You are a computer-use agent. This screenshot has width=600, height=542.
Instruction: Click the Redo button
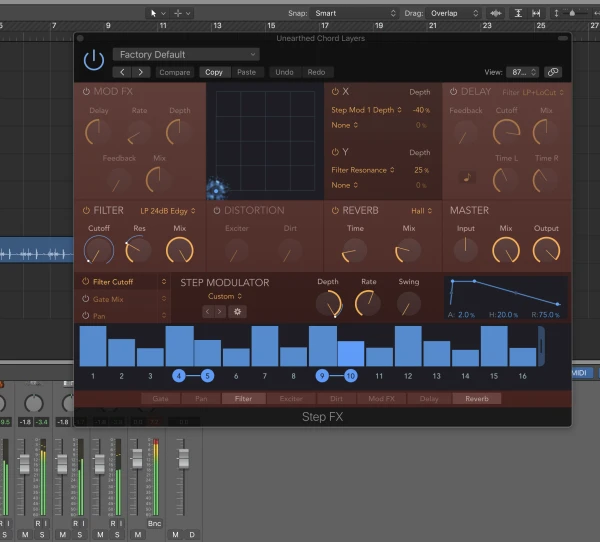click(x=316, y=72)
